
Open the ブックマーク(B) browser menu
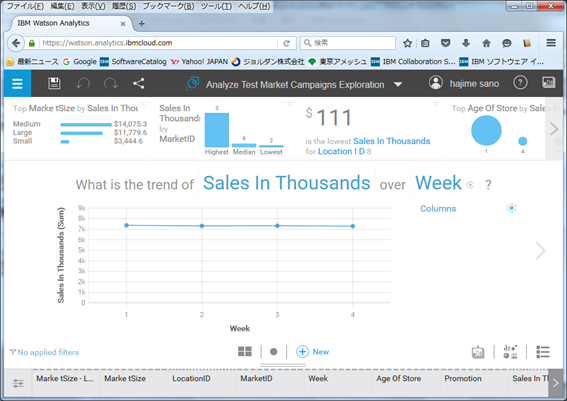(x=169, y=6)
